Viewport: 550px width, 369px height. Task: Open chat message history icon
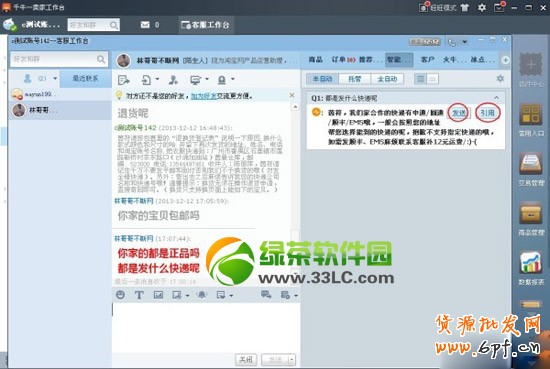(x=266, y=295)
